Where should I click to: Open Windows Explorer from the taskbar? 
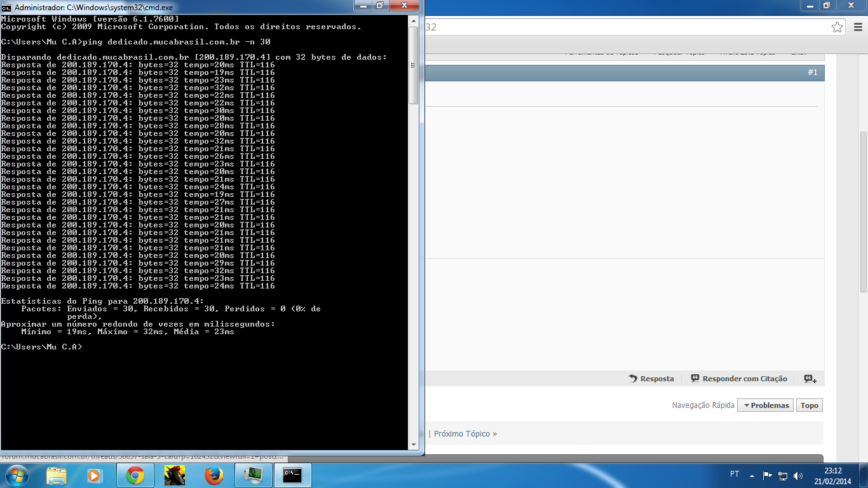tap(57, 475)
